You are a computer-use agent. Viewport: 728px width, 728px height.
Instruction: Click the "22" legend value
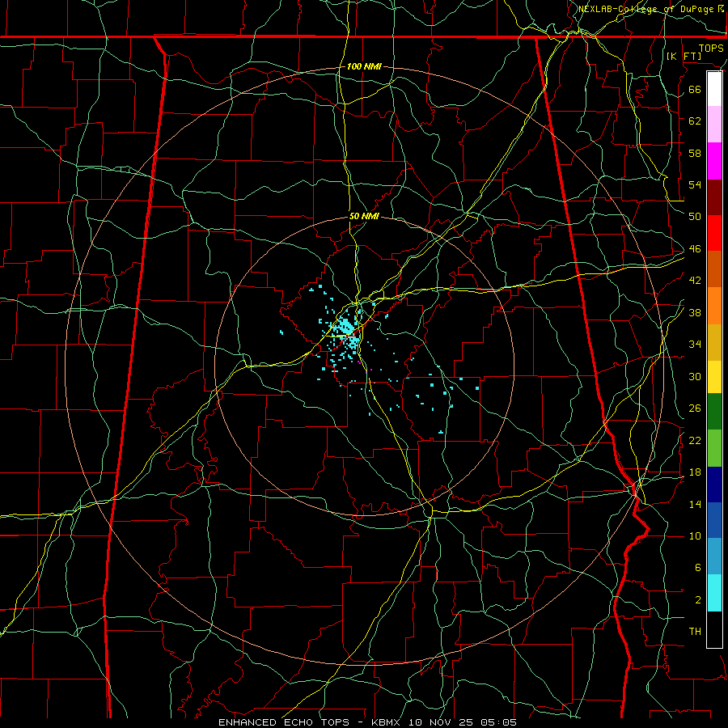pyautogui.click(x=695, y=440)
